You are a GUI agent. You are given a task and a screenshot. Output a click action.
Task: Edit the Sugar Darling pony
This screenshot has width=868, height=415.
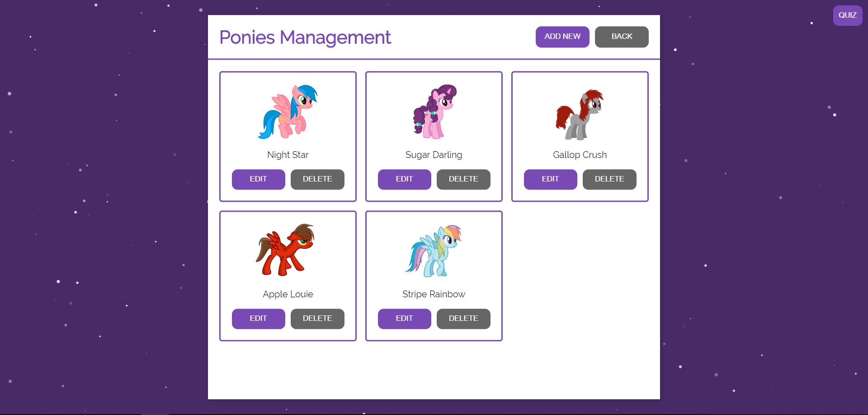(x=404, y=179)
